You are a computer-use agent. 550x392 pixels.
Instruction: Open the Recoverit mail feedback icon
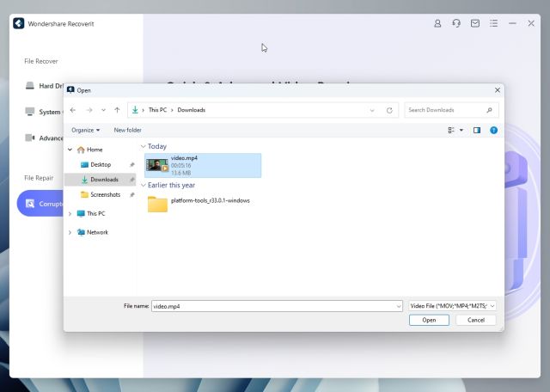pyautogui.click(x=475, y=23)
